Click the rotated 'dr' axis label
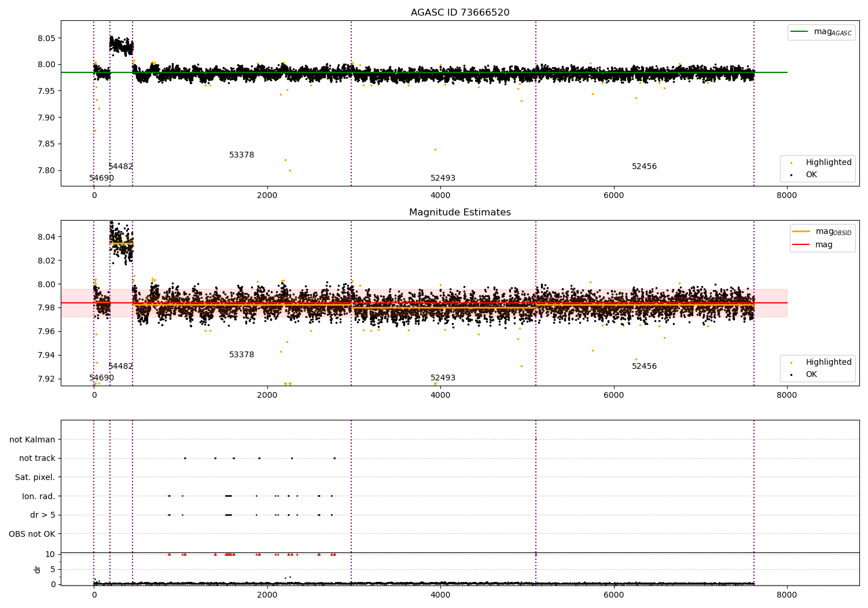This screenshot has height=608, width=868. (38, 569)
